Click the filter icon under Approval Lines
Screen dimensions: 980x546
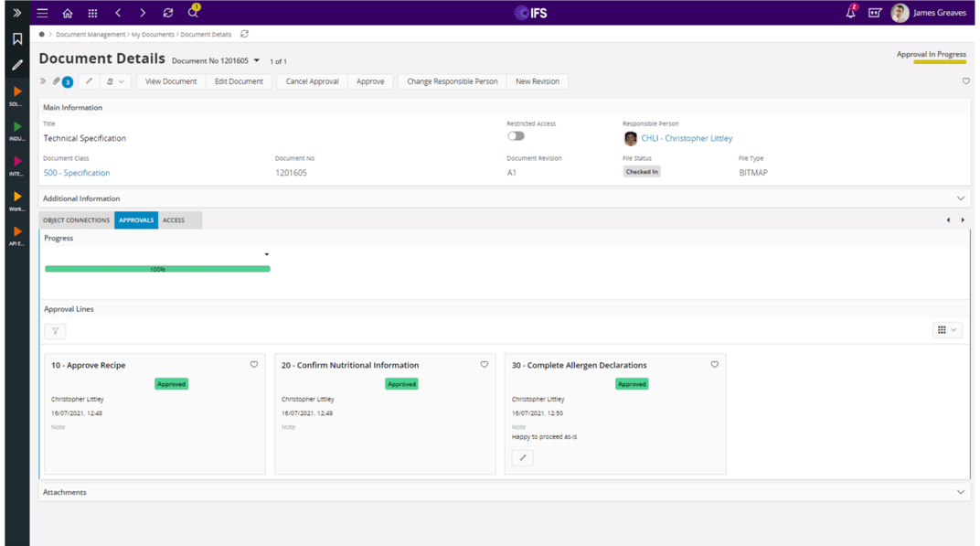55,331
